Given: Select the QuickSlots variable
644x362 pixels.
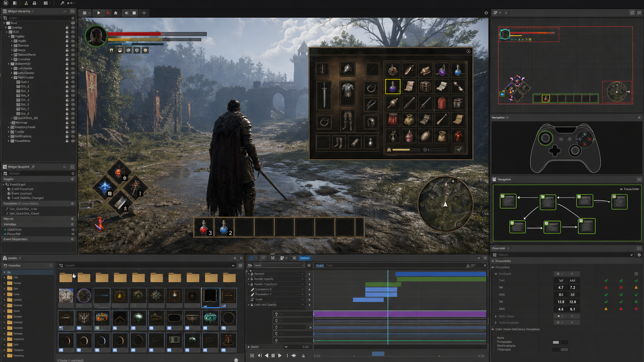Looking at the screenshot, I should click(x=14, y=229).
